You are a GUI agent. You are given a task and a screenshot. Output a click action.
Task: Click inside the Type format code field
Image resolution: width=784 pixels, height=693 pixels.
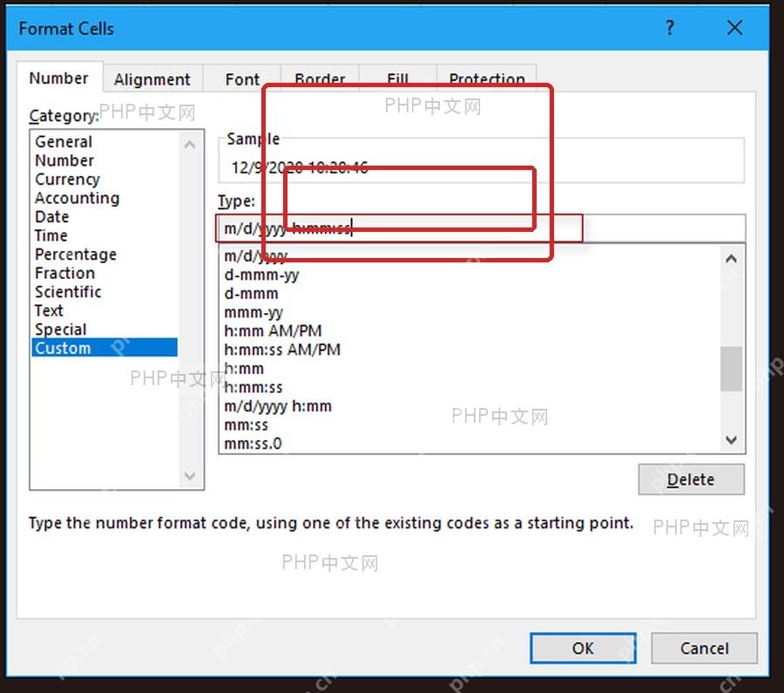tap(480, 228)
